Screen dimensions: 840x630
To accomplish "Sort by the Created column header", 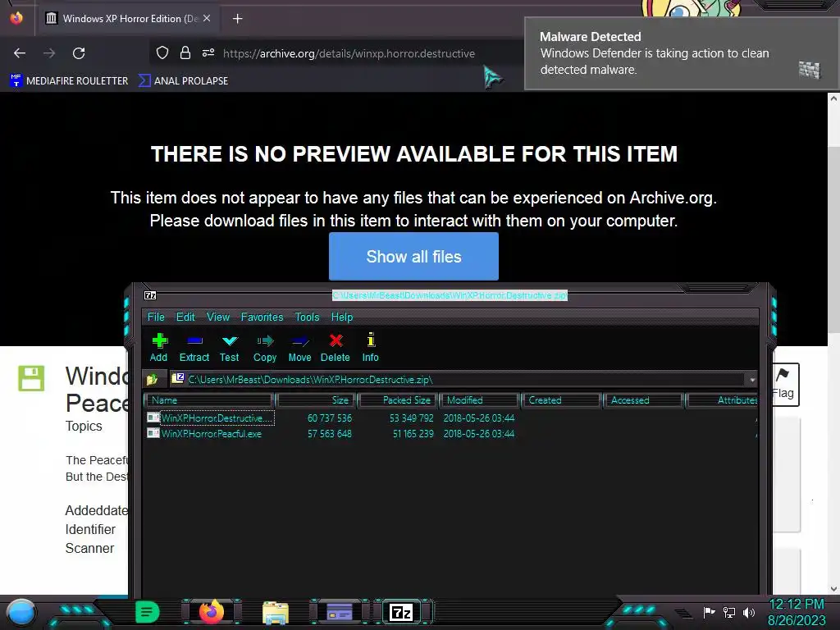I will tap(561, 400).
